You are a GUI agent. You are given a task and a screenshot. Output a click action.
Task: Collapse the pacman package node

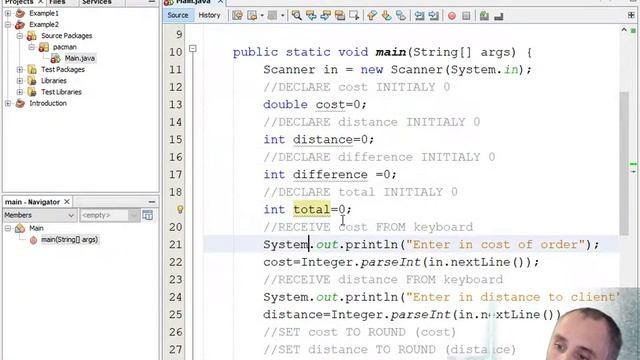[x=31, y=47]
